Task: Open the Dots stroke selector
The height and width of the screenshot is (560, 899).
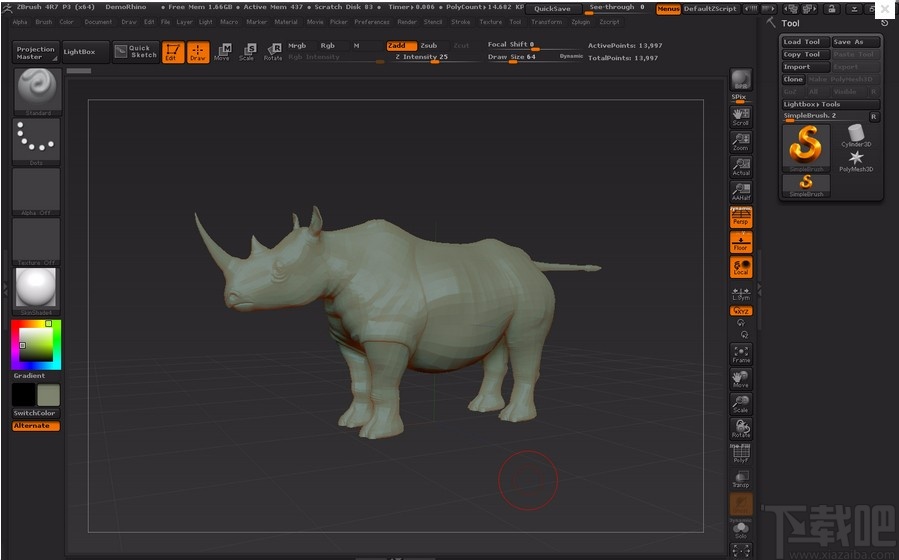Action: click(x=36, y=142)
